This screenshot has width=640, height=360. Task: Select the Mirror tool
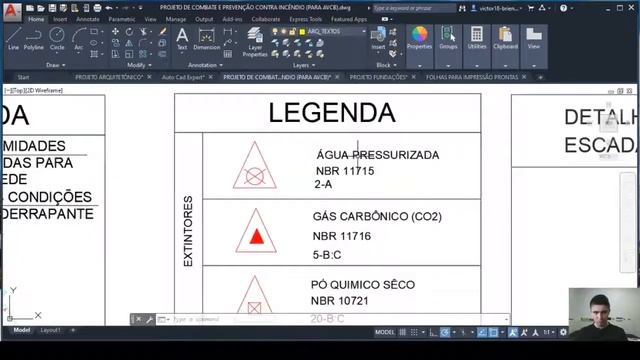click(x=129, y=42)
